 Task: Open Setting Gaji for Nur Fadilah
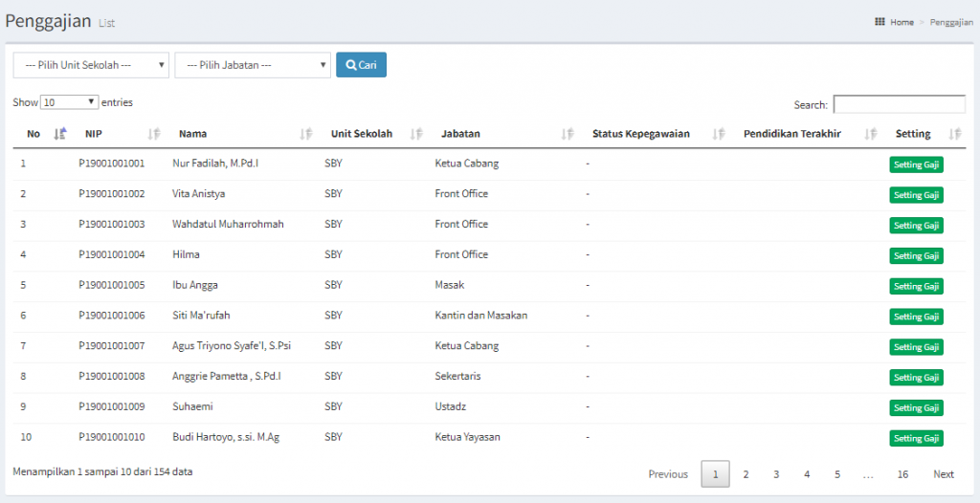tap(916, 165)
